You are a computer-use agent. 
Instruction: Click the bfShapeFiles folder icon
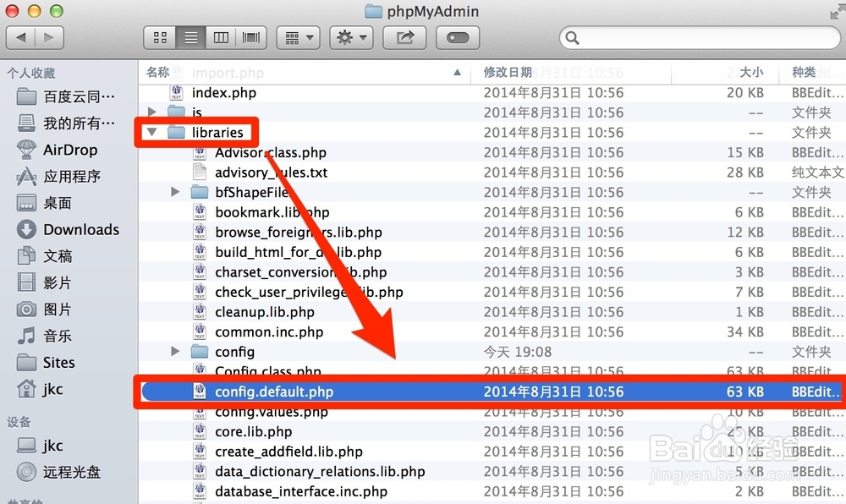click(x=200, y=192)
